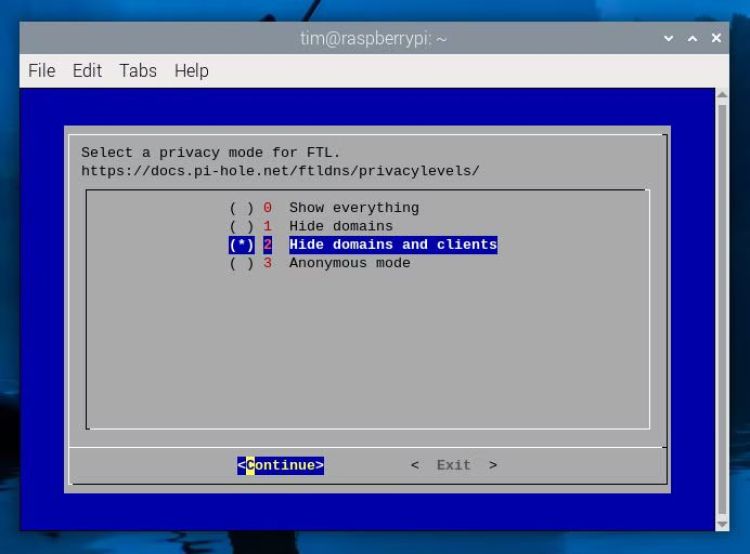Choose radio option 1 'Hide domains'
The width and height of the screenshot is (750, 554).
241,226
